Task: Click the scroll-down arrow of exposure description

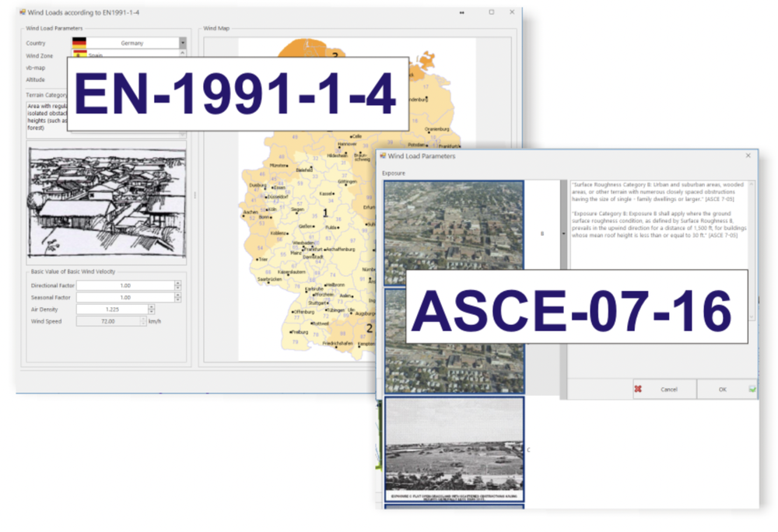Action: (x=752, y=317)
